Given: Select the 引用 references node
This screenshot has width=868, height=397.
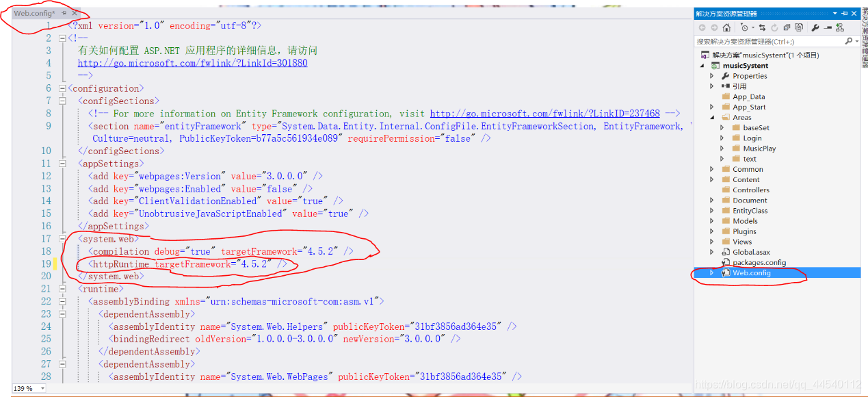Looking at the screenshot, I should point(739,86).
